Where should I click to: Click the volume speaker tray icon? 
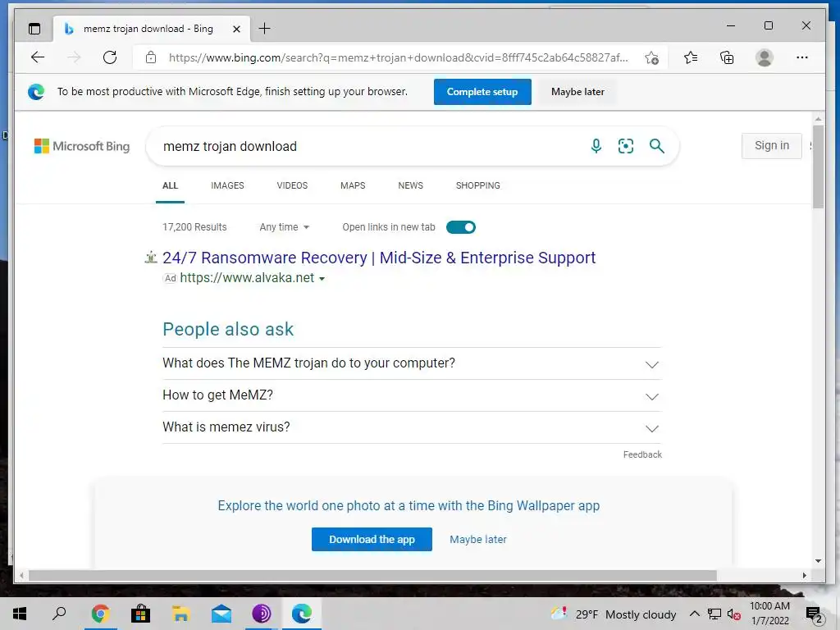734,614
